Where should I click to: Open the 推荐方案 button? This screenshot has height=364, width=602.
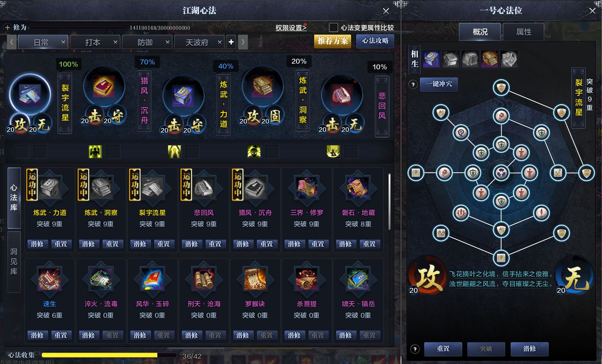(x=332, y=41)
